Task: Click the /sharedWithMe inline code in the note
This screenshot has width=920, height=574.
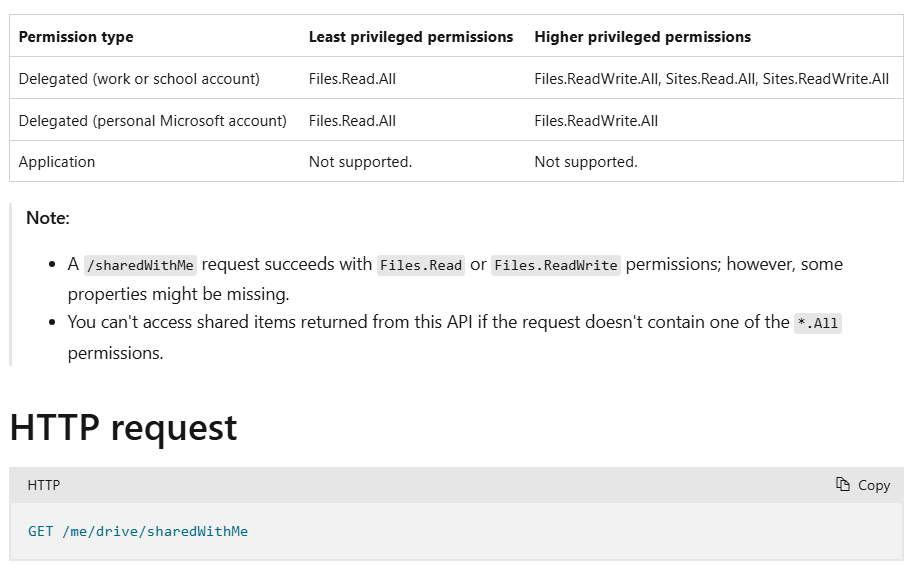Action: point(141,265)
